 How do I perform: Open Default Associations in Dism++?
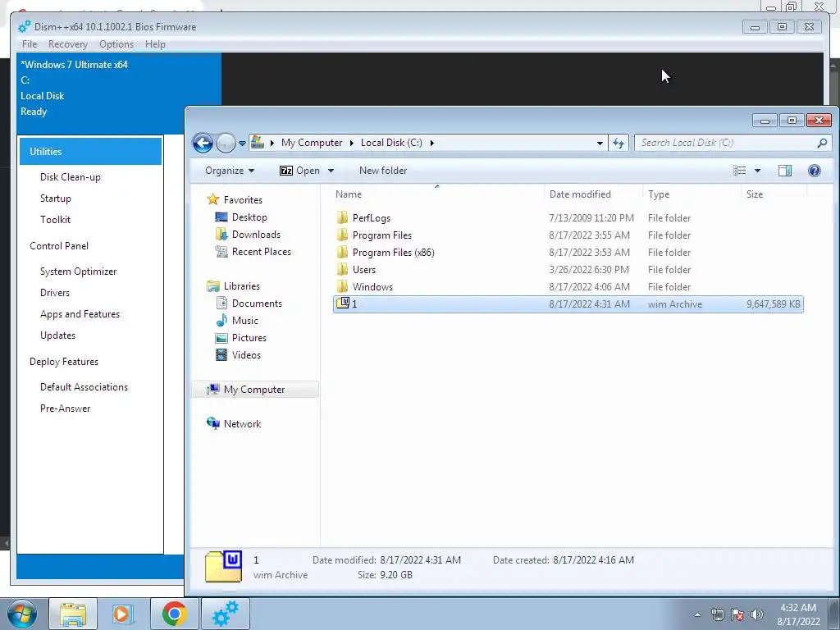(84, 387)
